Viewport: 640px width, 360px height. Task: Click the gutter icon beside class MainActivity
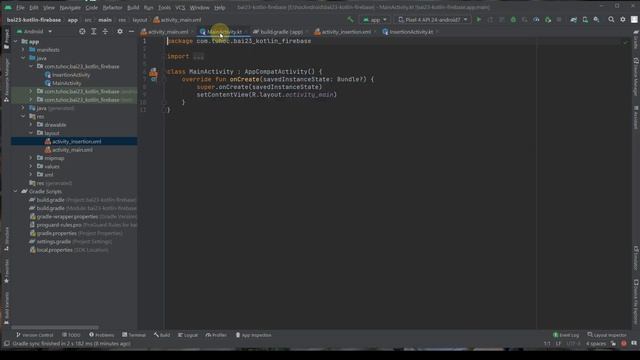[x=153, y=72]
